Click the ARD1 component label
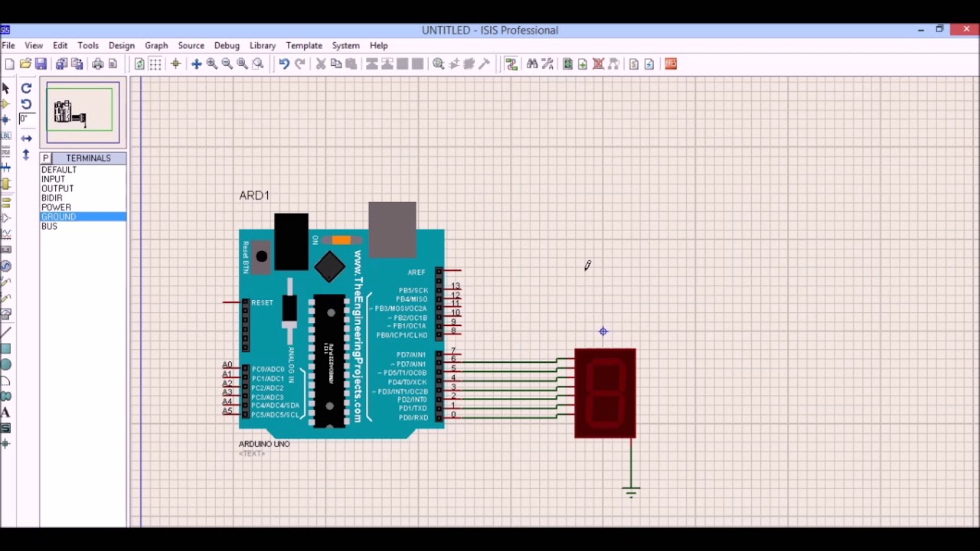The width and height of the screenshot is (980, 551). [x=254, y=196]
